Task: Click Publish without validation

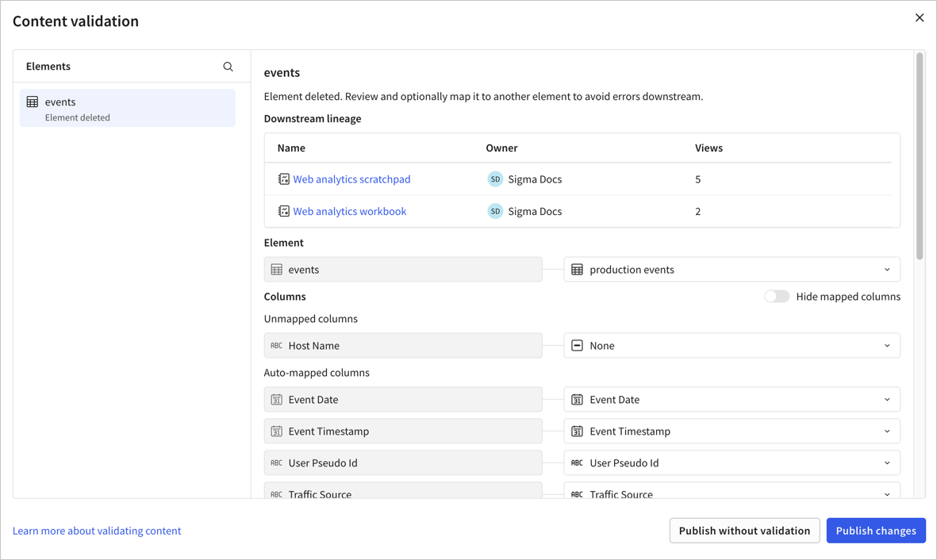Action: point(744,530)
